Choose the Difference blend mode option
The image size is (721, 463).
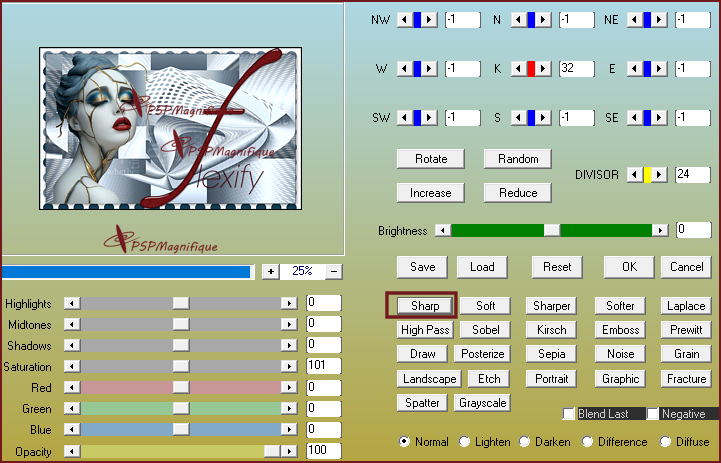pos(589,441)
